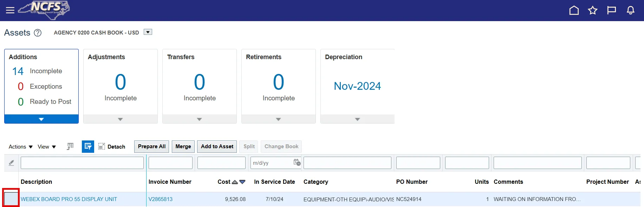
Task: Open the Watchlist flag icon
Action: point(612,11)
